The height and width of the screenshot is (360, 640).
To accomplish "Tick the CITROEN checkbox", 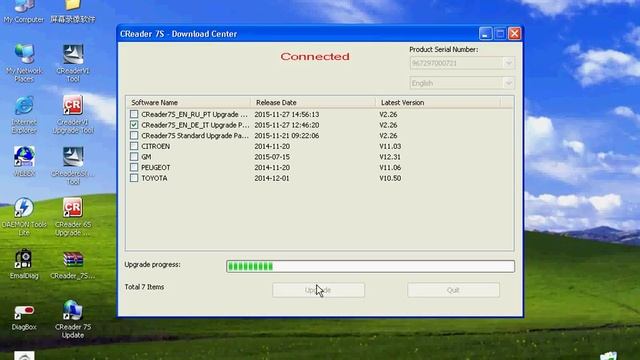I will [x=134, y=146].
